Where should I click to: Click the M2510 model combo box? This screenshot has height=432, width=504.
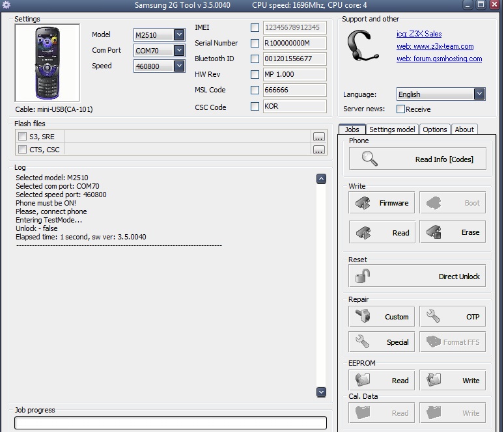(x=160, y=34)
